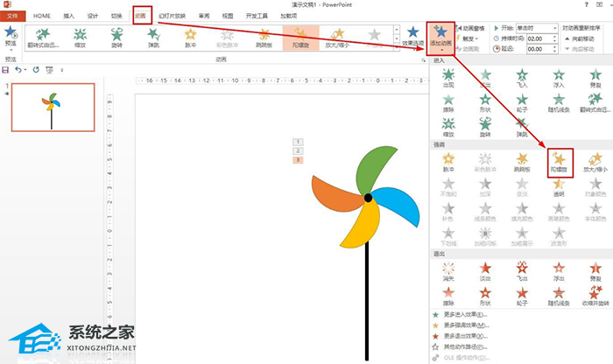Switch to the 切换 (Transitions) tab

(x=116, y=16)
